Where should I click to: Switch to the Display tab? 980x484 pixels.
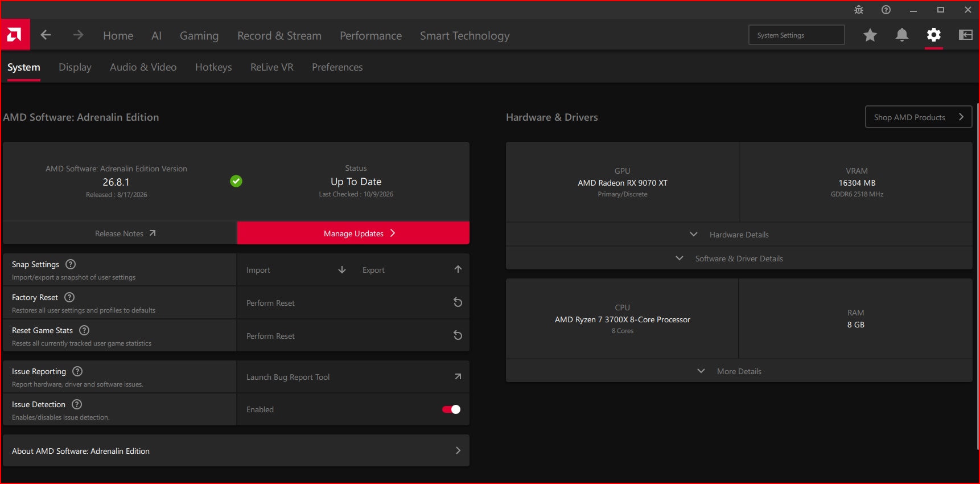pyautogui.click(x=75, y=67)
